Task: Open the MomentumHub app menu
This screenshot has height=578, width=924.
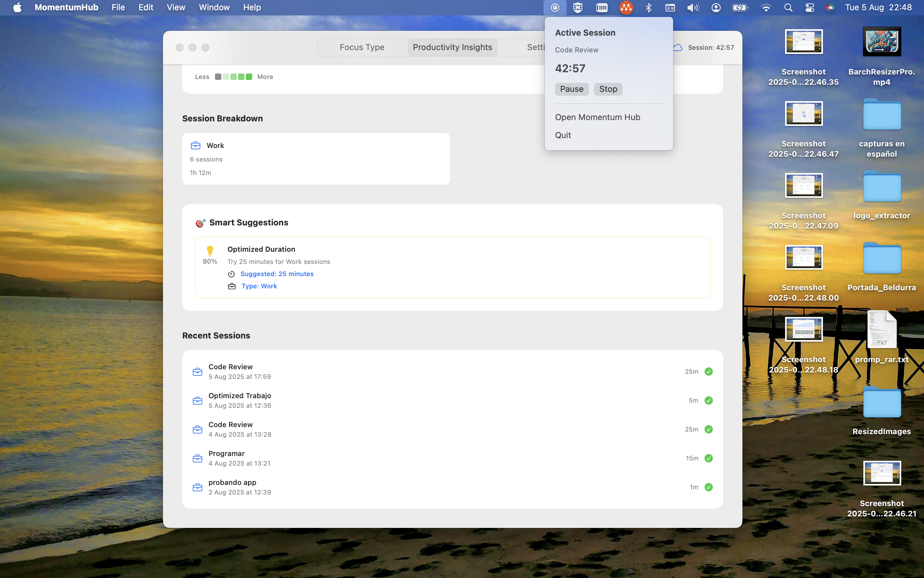Action: 66,7
